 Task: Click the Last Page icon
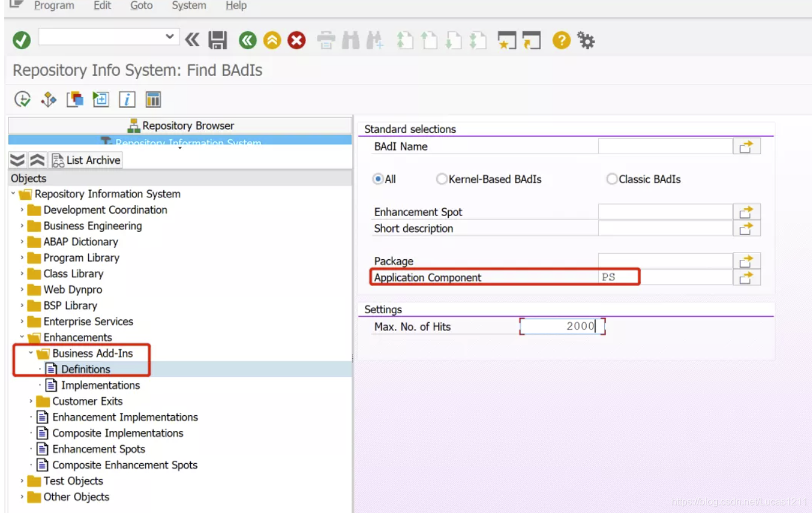click(x=477, y=41)
